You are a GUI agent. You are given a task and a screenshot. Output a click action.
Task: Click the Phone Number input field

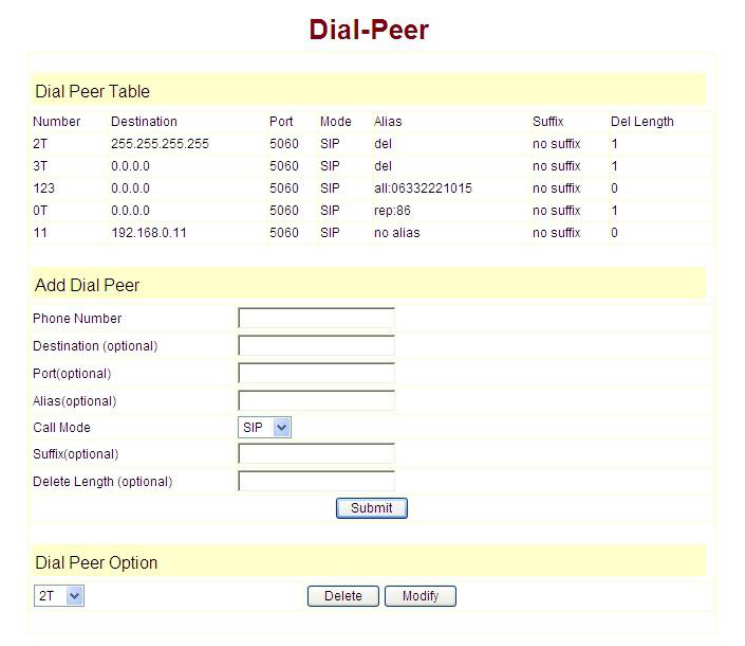316,318
